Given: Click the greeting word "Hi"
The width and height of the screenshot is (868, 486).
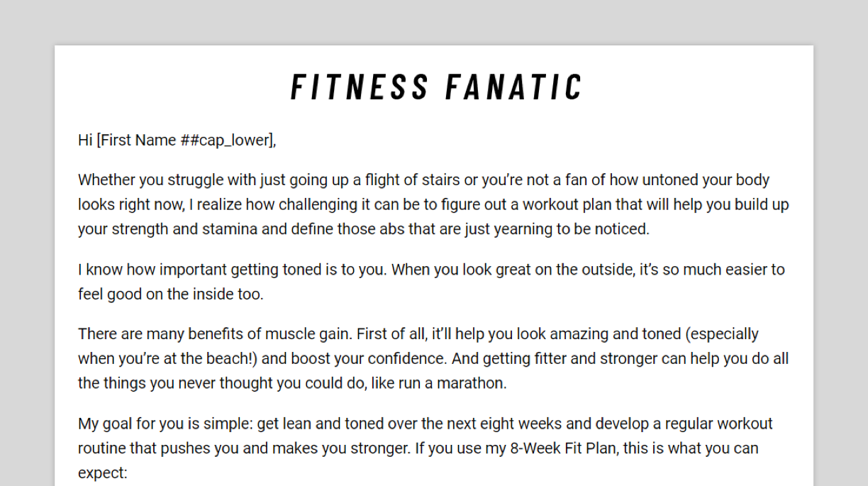Looking at the screenshot, I should (x=85, y=140).
